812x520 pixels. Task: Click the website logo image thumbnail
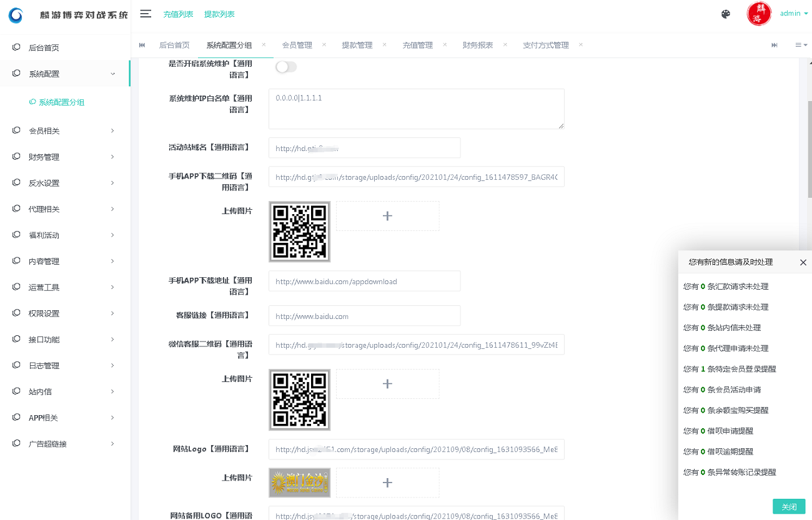(x=299, y=483)
